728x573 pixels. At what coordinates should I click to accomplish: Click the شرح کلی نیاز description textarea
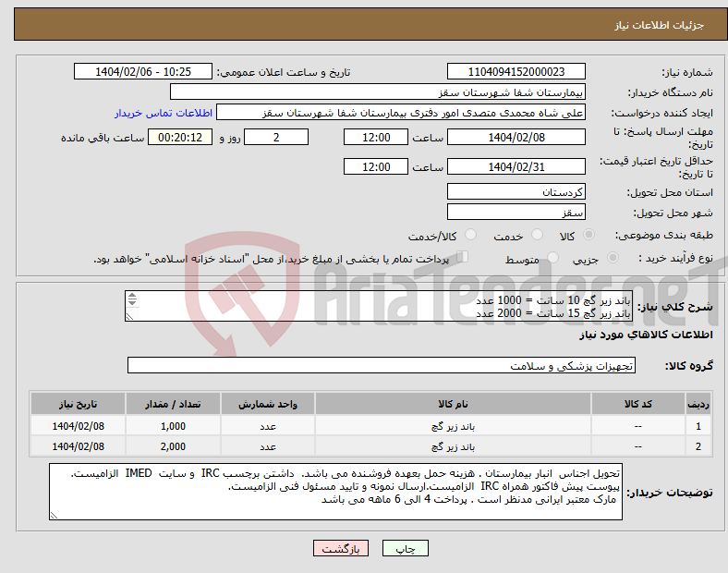coord(379,306)
